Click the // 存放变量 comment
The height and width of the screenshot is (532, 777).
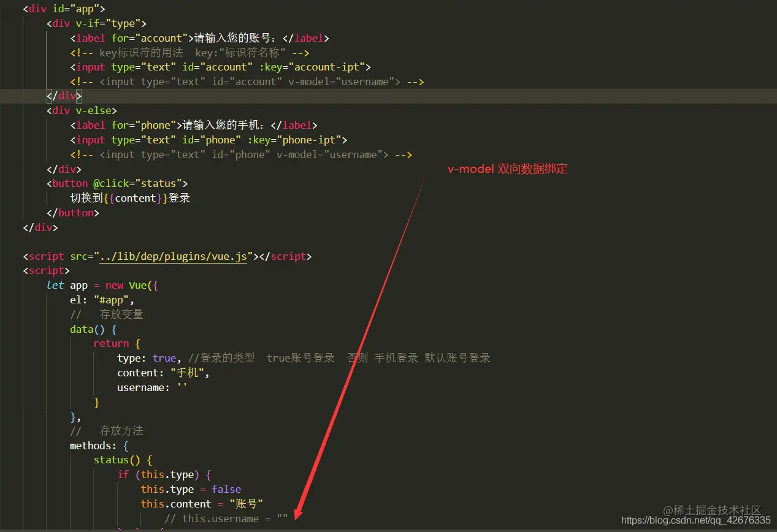click(107, 314)
